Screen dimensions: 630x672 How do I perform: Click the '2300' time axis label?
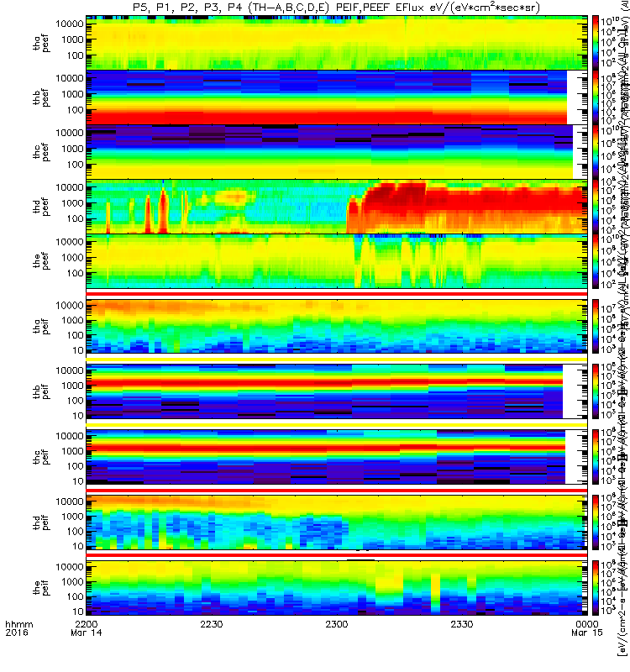[337, 624]
